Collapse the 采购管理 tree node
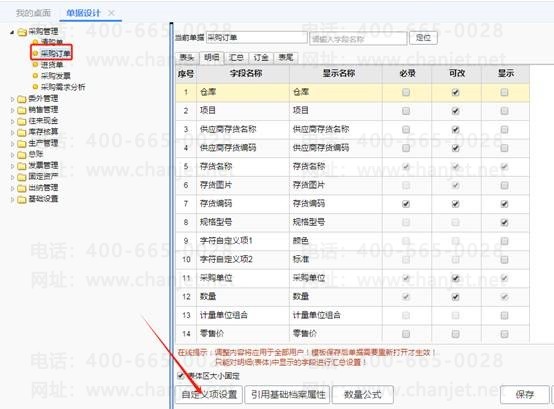 click(x=12, y=32)
